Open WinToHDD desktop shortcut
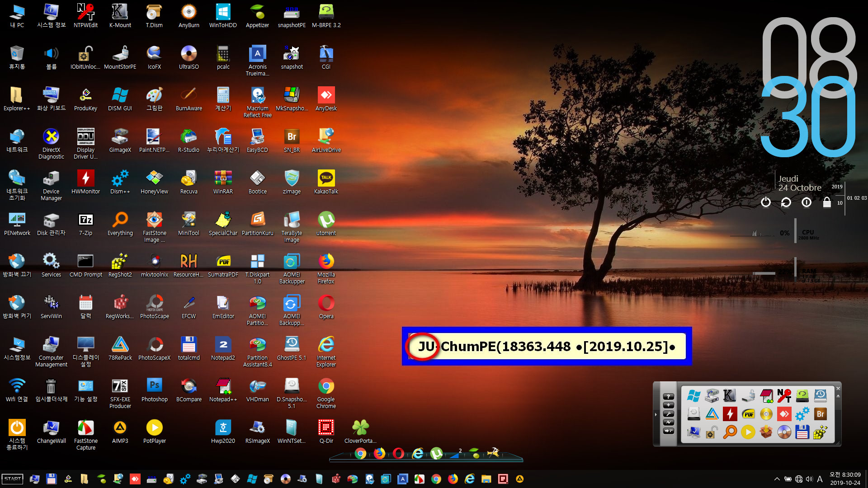868x488 pixels. click(x=223, y=16)
